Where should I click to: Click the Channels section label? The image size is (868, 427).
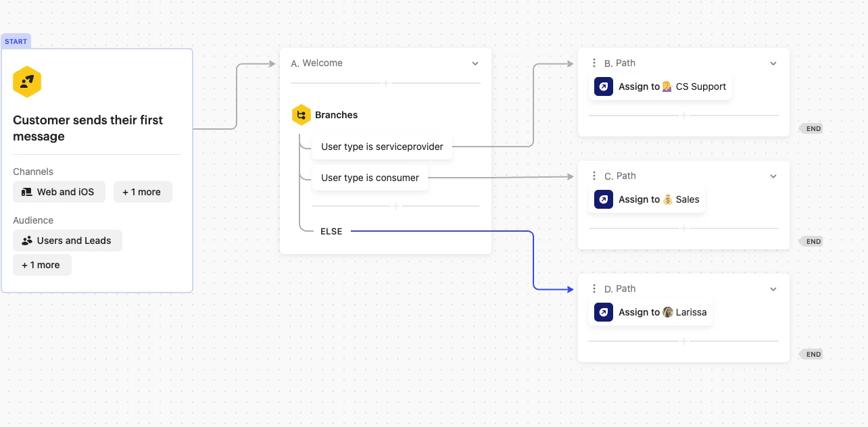pyautogui.click(x=33, y=172)
